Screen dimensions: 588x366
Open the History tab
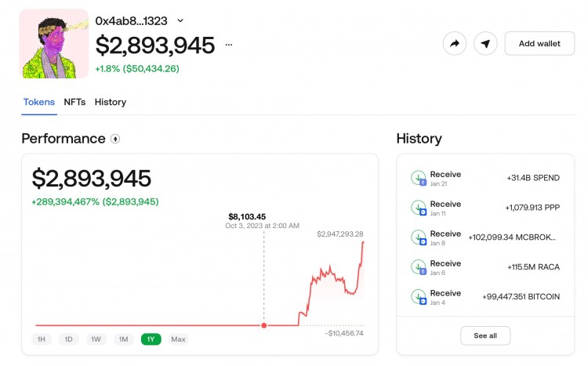pos(111,102)
